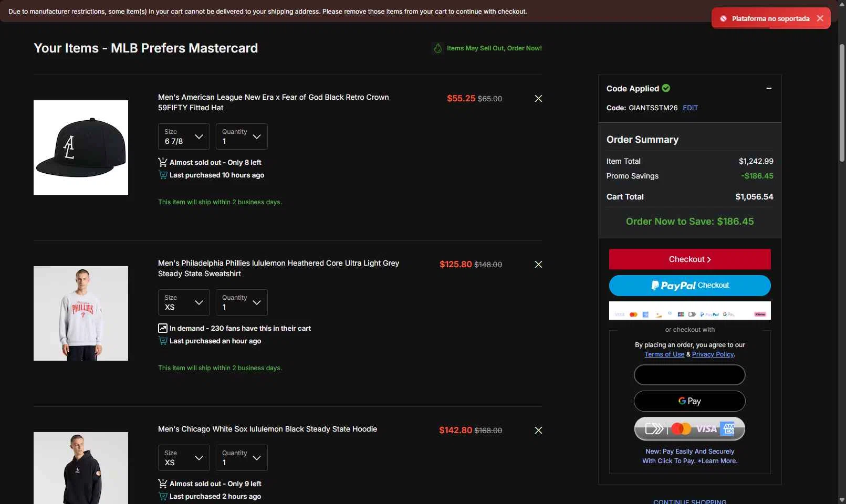
Task: Click the cart icon beside Last purchased an hour ago
Action: click(163, 341)
